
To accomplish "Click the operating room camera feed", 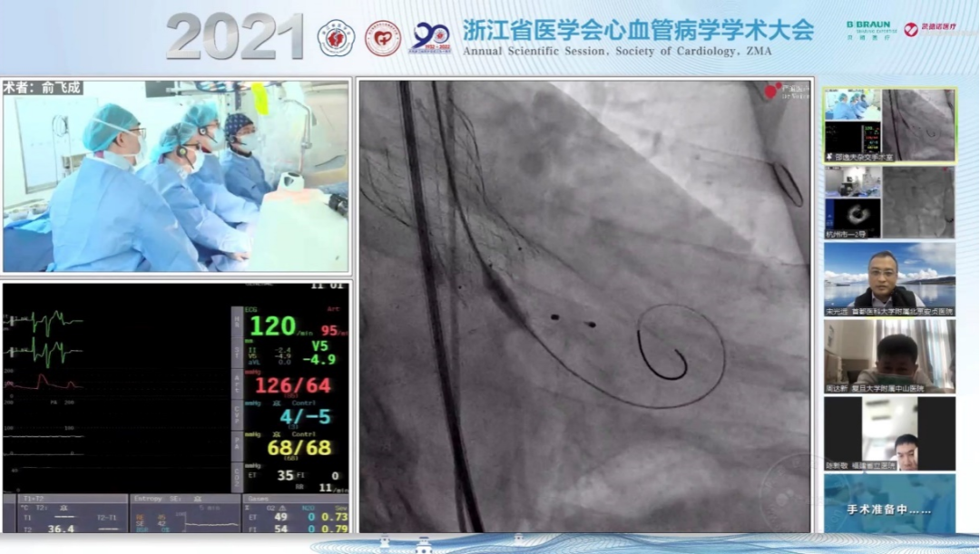I will (x=176, y=175).
